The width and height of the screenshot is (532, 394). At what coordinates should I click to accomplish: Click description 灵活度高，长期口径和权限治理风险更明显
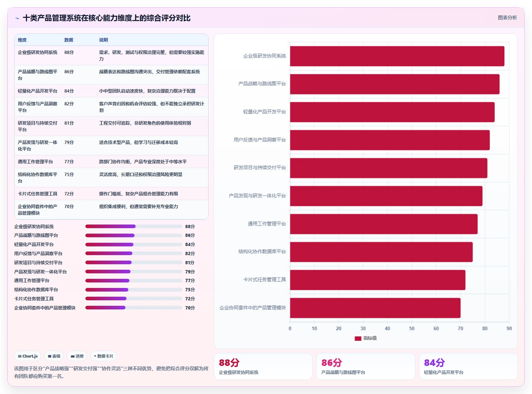(x=141, y=175)
